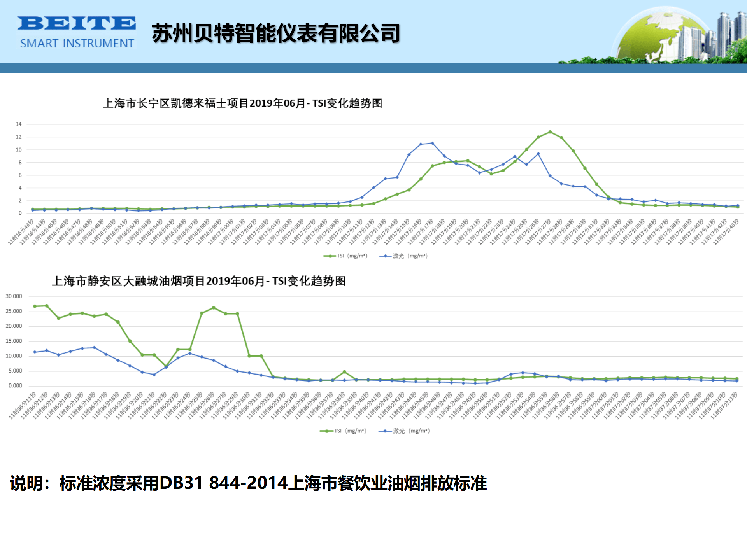Click the blue header divider bar
The width and height of the screenshot is (747, 560).
pos(373,67)
